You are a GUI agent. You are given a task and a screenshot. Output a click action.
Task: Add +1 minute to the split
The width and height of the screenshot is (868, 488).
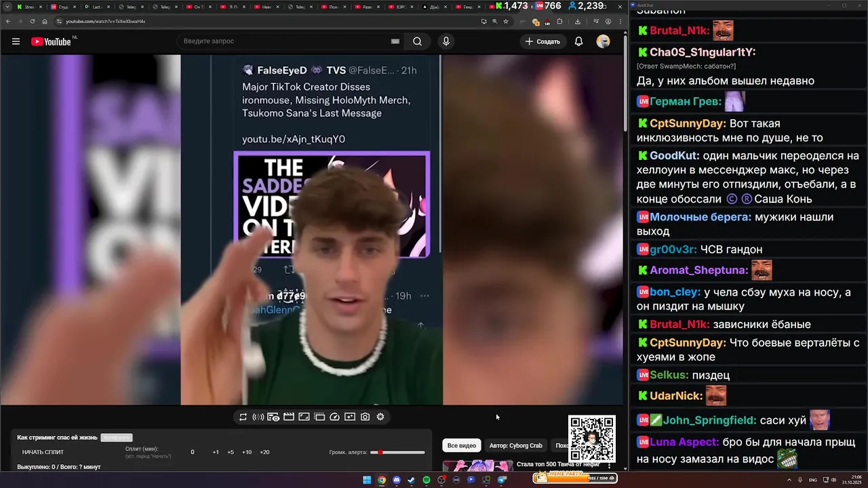click(216, 452)
